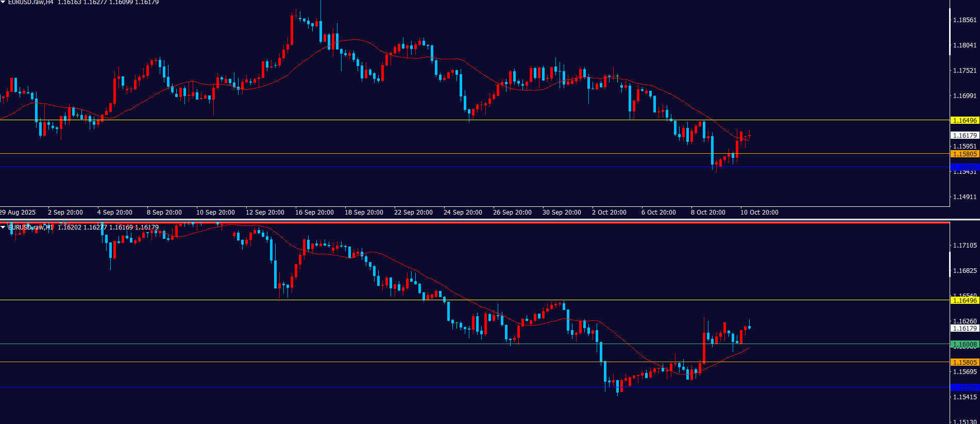Image resolution: width=980 pixels, height=424 pixels.
Task: Click the 1.17105 level on H1 price scale
Action: tap(965, 246)
